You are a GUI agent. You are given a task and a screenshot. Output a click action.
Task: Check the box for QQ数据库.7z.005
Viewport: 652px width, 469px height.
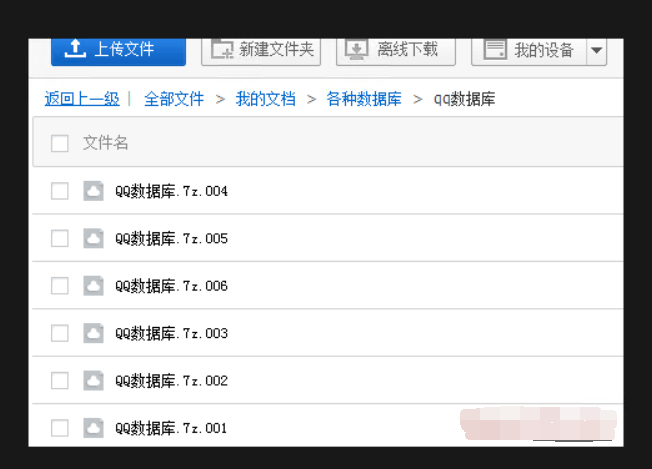click(59, 238)
